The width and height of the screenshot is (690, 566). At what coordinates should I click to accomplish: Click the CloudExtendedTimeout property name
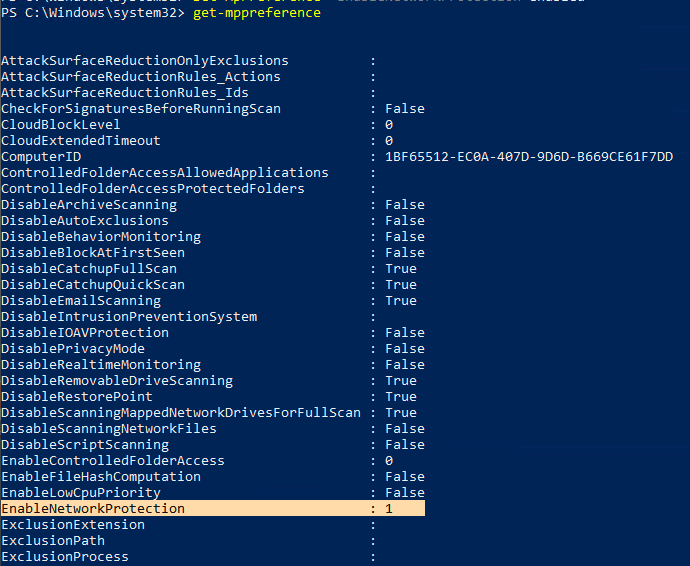81,141
